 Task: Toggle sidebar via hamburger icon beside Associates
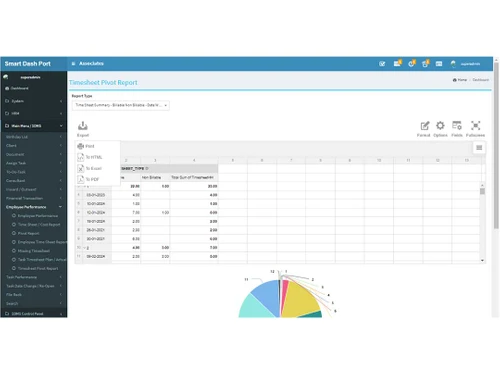pos(73,63)
